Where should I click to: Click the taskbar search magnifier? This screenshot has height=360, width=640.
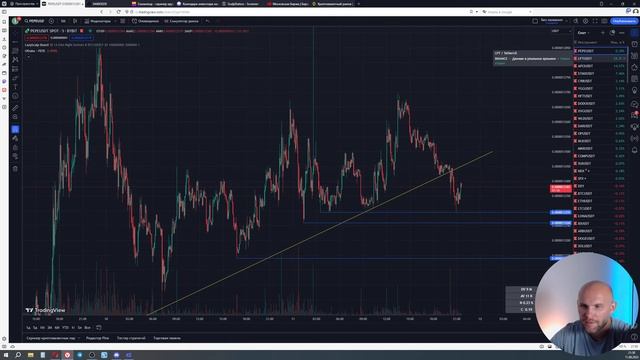coord(18,355)
